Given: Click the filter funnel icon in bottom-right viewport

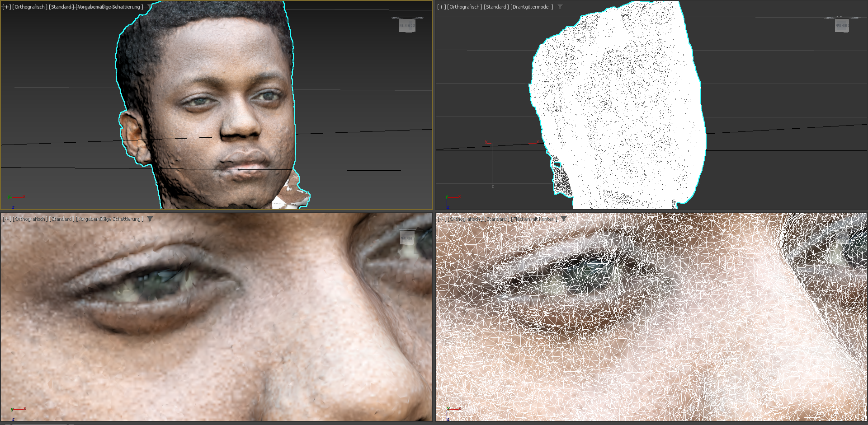Looking at the screenshot, I should click(x=564, y=219).
